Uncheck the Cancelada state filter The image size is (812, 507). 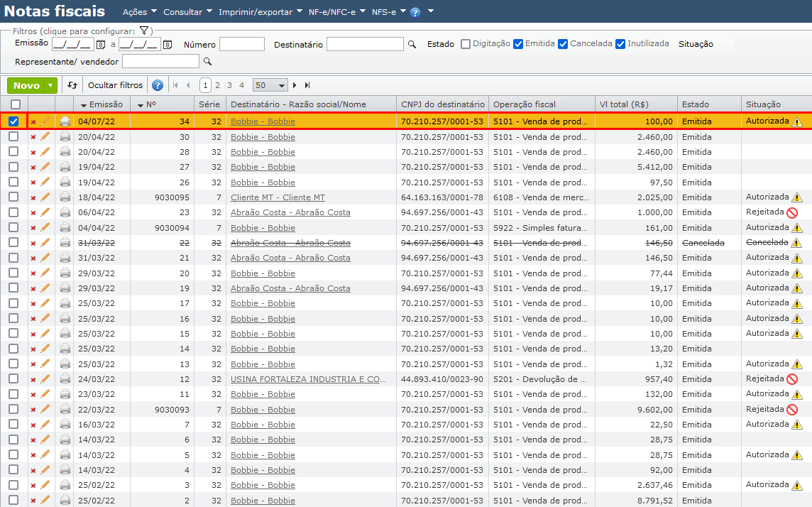[563, 44]
